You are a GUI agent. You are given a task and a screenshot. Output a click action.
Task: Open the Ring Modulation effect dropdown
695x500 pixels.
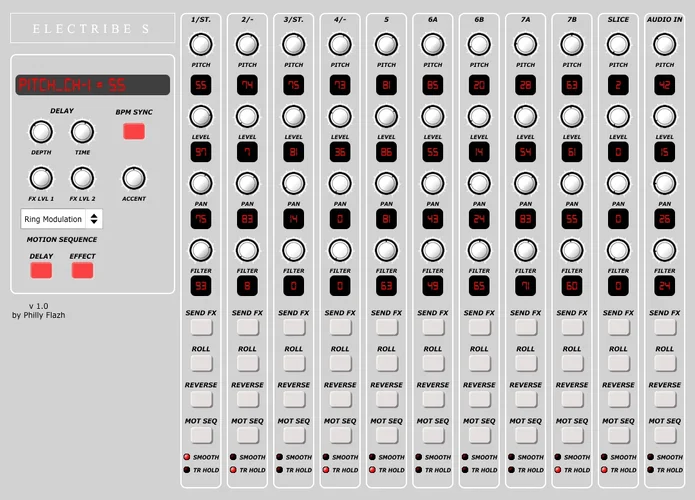click(62, 219)
